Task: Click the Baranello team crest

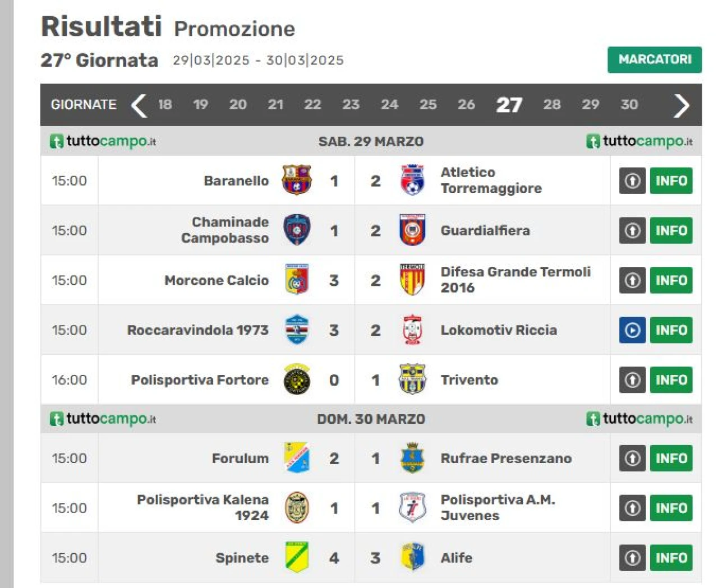Action: (x=297, y=180)
